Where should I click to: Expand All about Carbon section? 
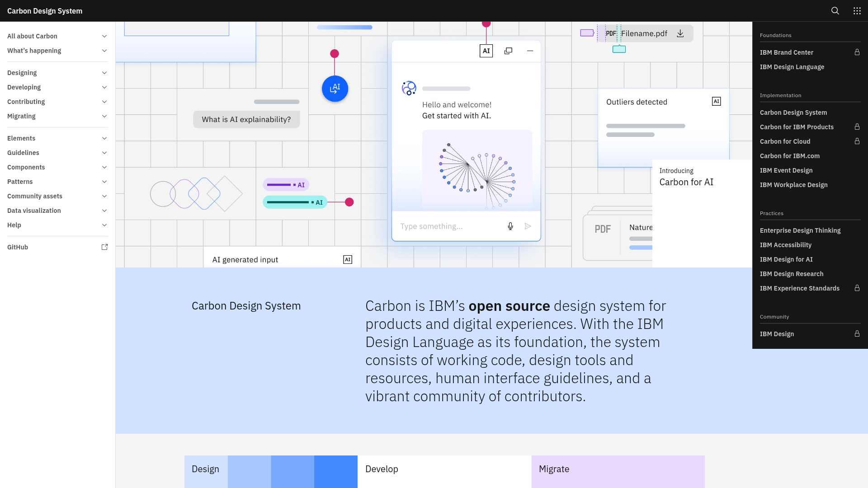pyautogui.click(x=57, y=36)
